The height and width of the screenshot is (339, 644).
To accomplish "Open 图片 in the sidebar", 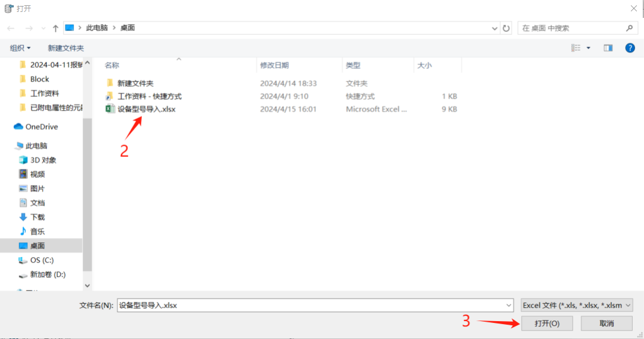I will click(38, 189).
